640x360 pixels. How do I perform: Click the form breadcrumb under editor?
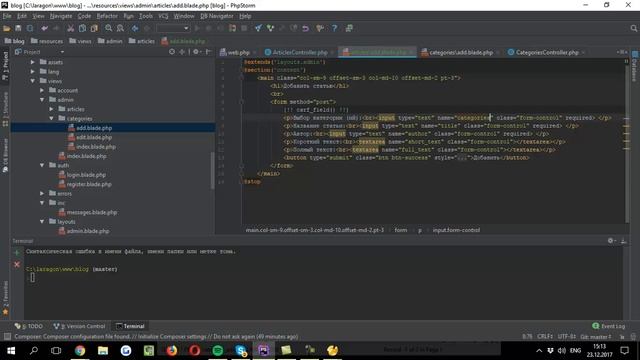[x=400, y=230]
